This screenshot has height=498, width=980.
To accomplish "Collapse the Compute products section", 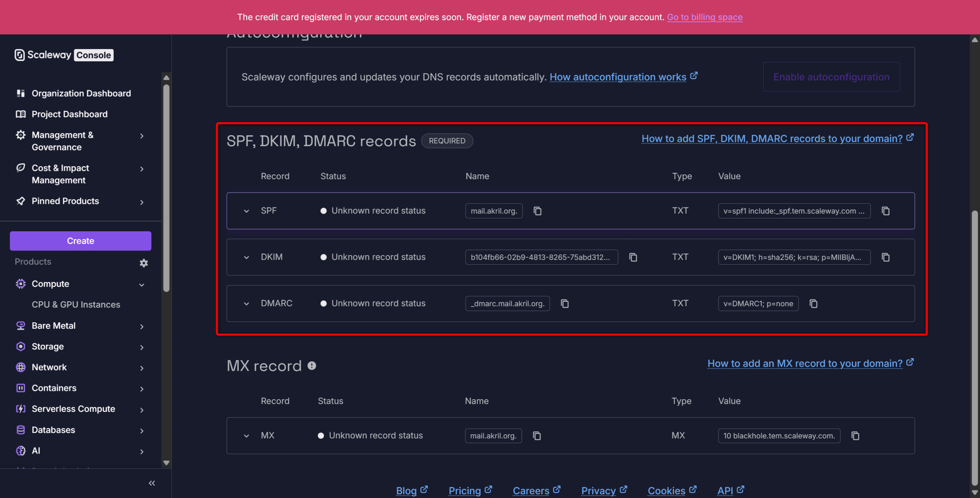I will (142, 285).
